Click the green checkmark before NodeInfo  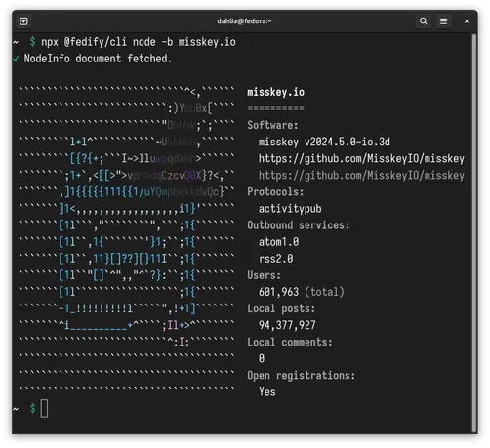[16, 59]
